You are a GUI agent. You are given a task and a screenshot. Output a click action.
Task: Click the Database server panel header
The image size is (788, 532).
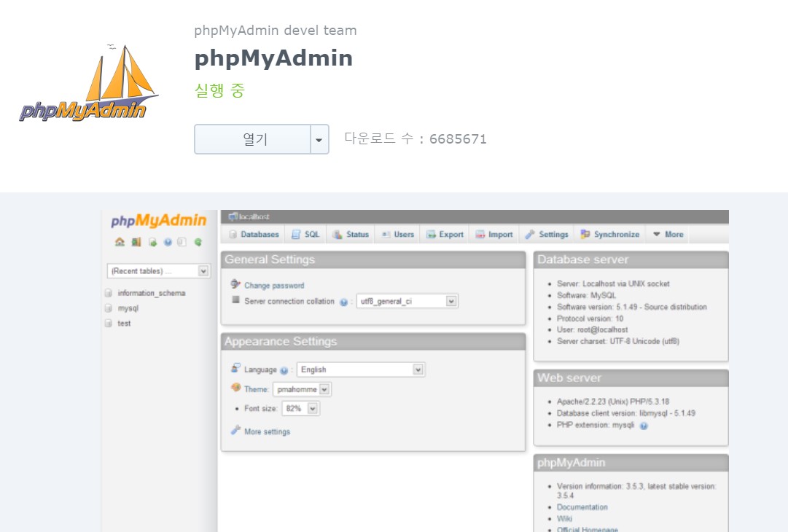(631, 259)
